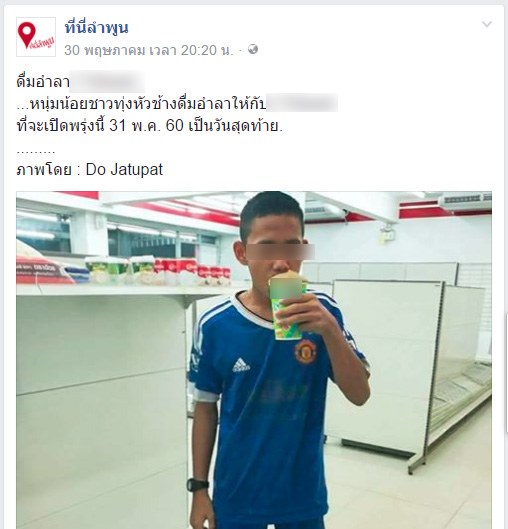Click the red food packages on the counter
Image resolution: width=508 pixels, height=529 pixels.
coord(193,271)
